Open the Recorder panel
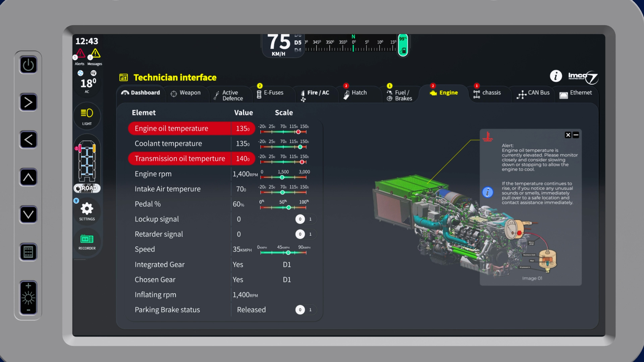The image size is (644, 362). 87,242
